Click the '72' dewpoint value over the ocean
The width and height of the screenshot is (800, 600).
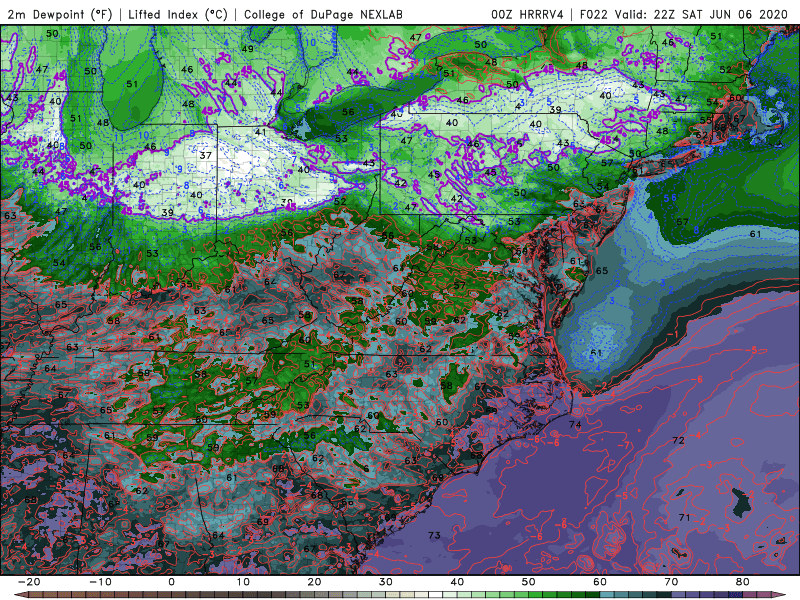679,440
